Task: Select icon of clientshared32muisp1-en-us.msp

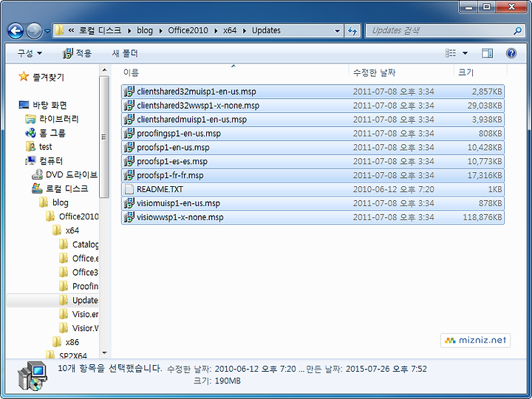Action: pos(129,92)
